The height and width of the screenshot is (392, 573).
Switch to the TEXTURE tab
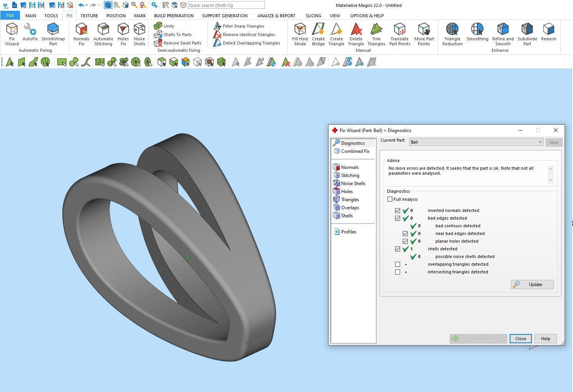[89, 16]
